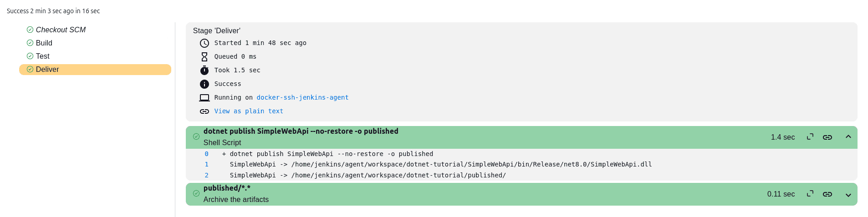Screen dimensions: 868x217
Task: Click the hourglass icon next to Queued
Action: [x=204, y=57]
